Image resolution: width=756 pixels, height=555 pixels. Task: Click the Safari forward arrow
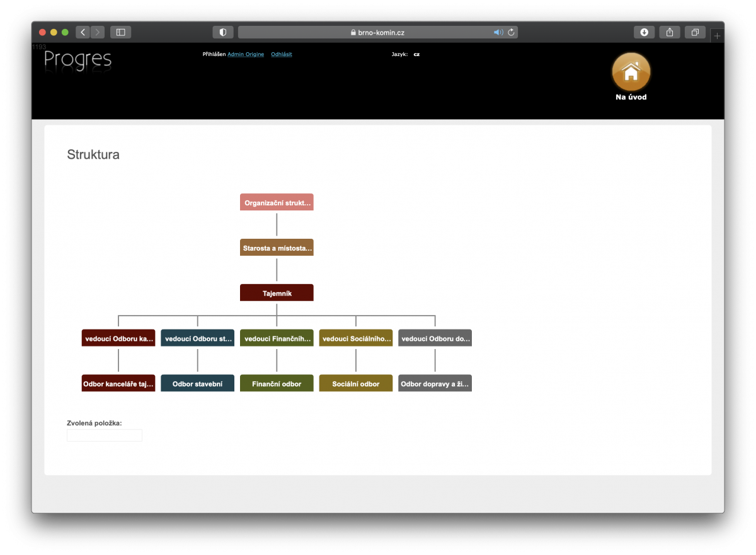coord(98,32)
